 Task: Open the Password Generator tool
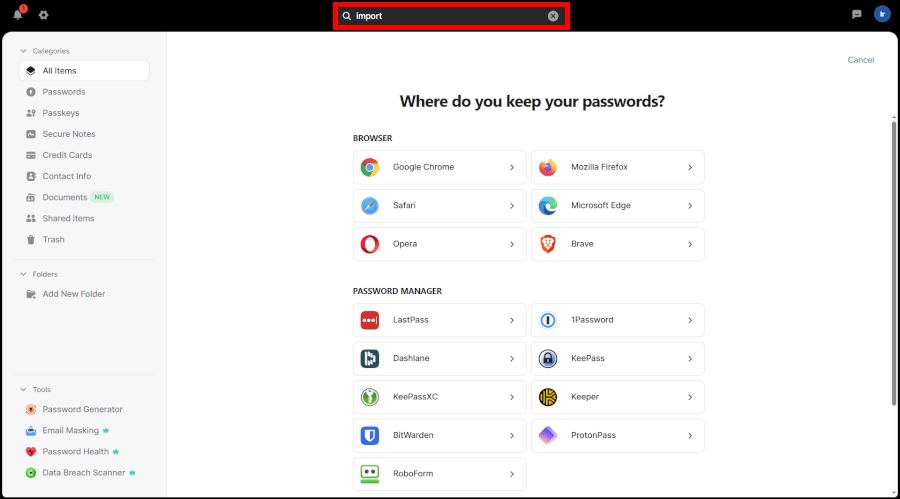pyautogui.click(x=82, y=409)
